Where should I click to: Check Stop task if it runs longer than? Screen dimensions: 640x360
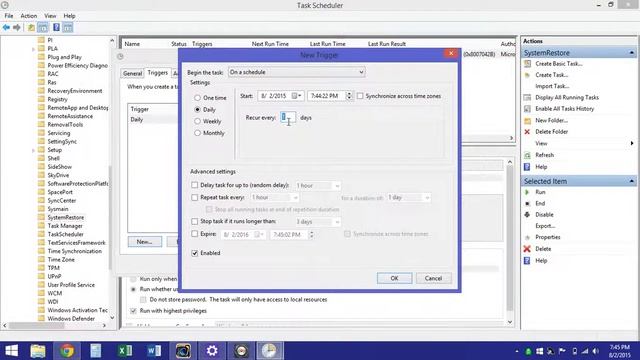coord(195,221)
